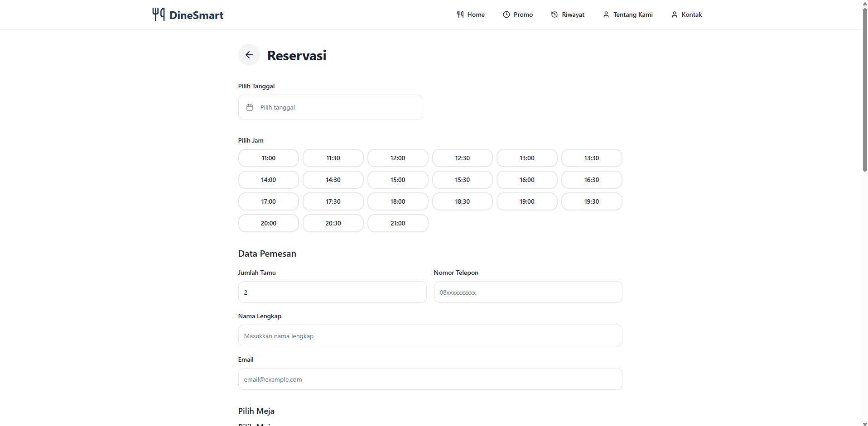868x426 pixels.
Task: Click the history icon next to Riwayat
Action: tap(554, 14)
